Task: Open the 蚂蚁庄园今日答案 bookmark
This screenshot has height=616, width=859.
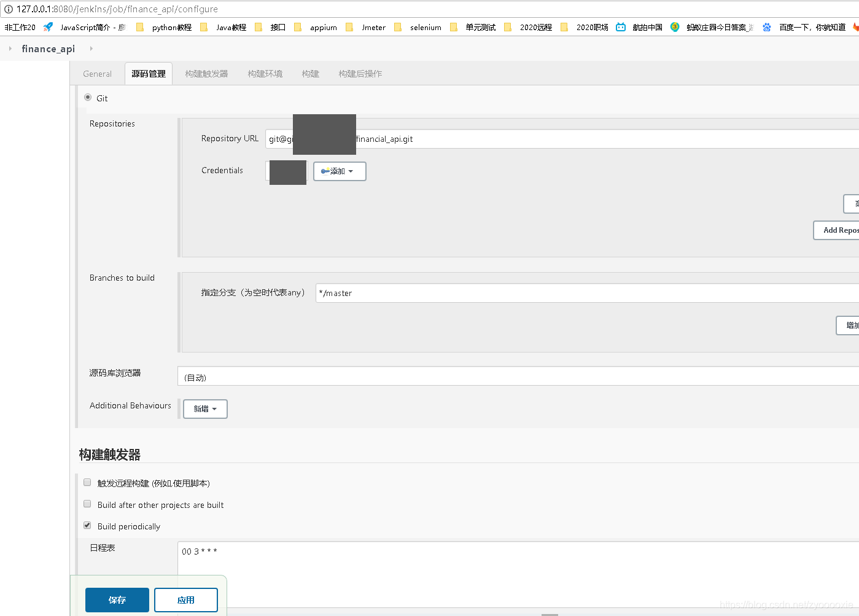Action: point(712,27)
